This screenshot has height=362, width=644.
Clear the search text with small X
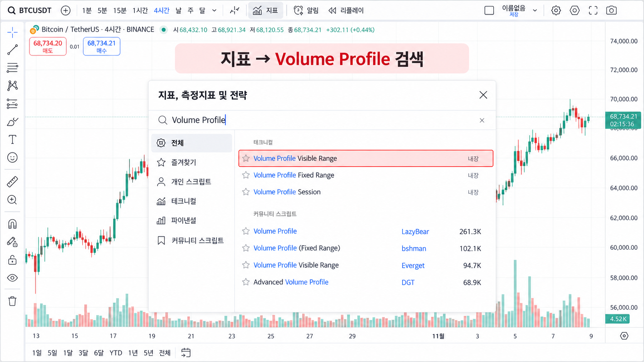point(482,120)
